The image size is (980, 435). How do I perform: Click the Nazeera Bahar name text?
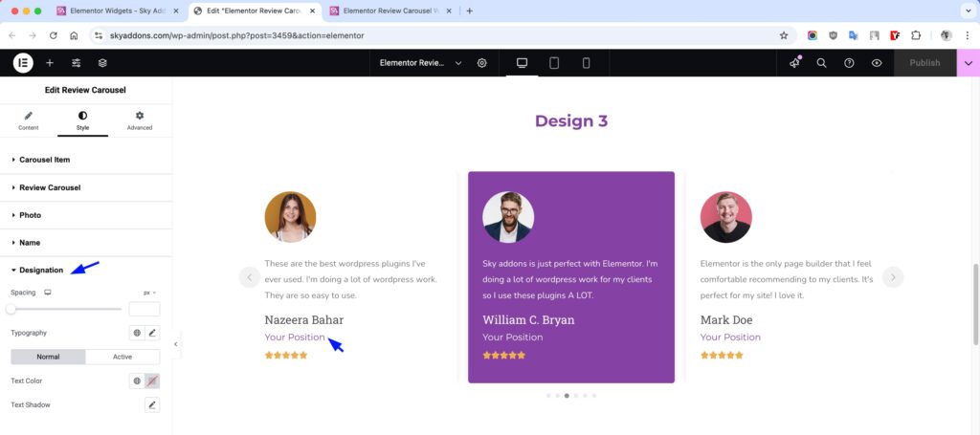point(303,319)
